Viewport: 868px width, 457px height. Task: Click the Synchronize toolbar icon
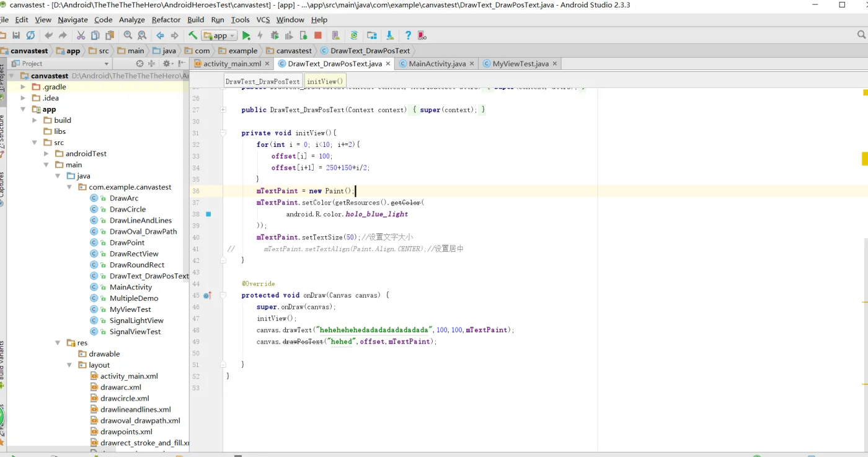coord(30,35)
